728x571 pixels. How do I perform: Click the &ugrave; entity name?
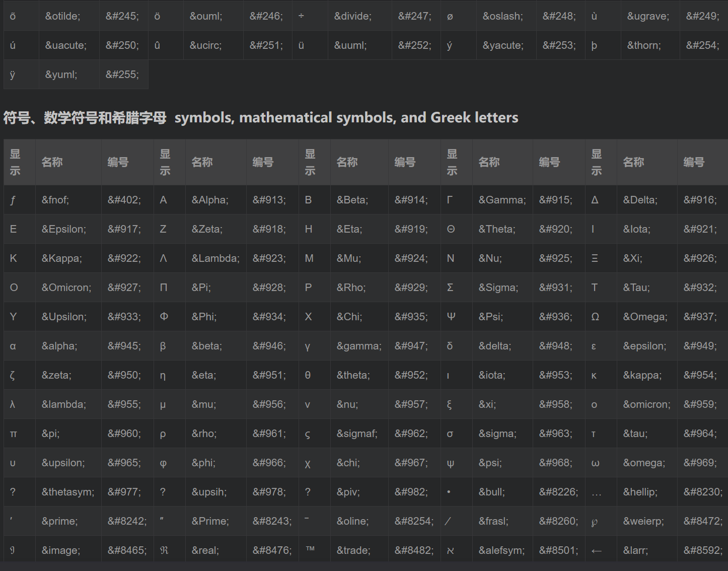pos(648,16)
